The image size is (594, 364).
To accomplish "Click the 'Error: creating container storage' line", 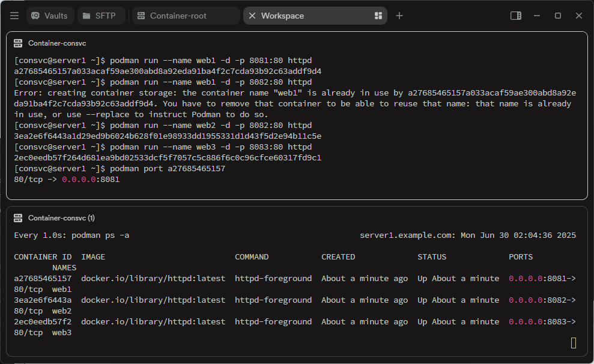I will coord(295,93).
